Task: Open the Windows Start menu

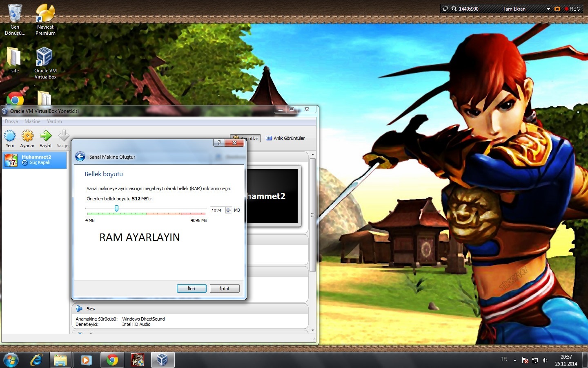Action: pos(11,360)
